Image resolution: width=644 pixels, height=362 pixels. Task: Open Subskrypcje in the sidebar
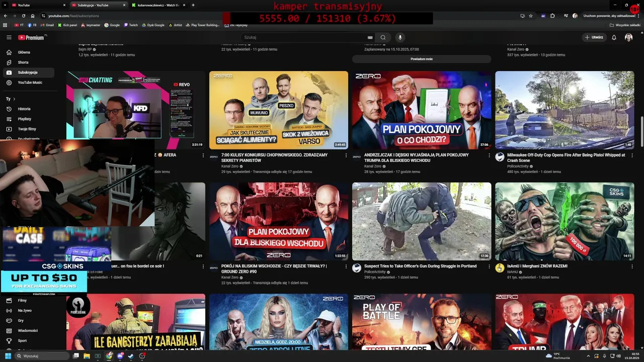[28, 72]
